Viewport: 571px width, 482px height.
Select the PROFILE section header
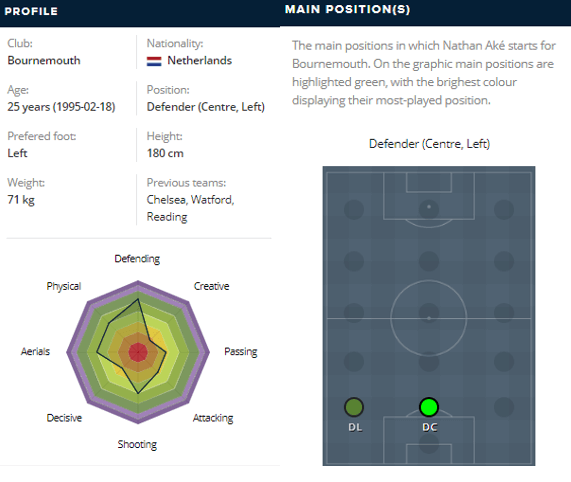tap(31, 11)
